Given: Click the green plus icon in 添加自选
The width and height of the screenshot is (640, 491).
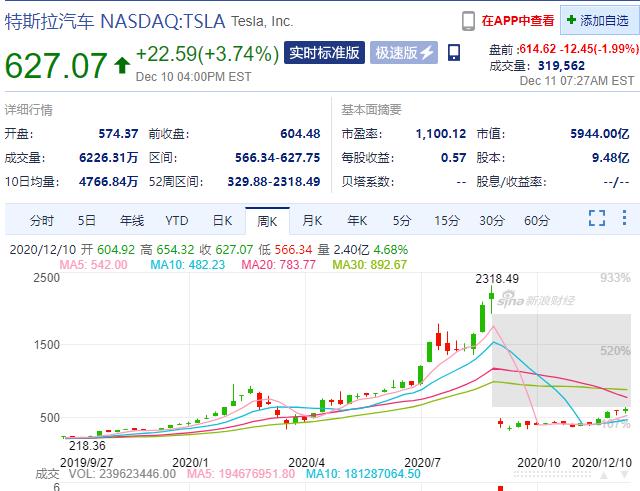Looking at the screenshot, I should (571, 20).
